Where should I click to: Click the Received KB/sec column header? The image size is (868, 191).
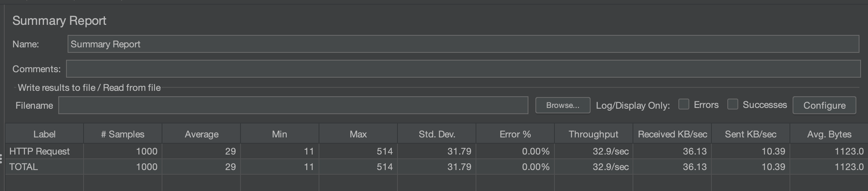click(672, 134)
